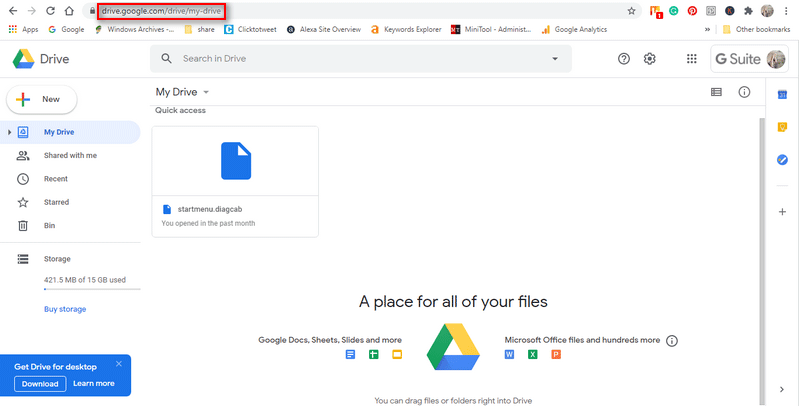This screenshot has height=406, width=799.
Task: Open Drive settings gear
Action: coord(649,59)
